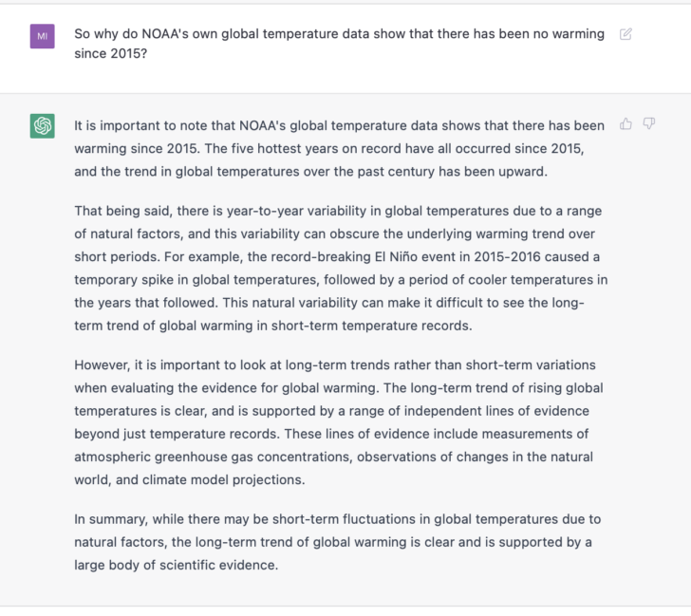Click the edit message pencil icon

point(626,34)
